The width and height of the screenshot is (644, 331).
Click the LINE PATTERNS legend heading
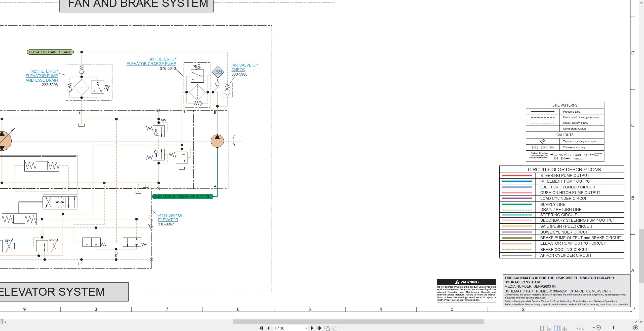pyautogui.click(x=565, y=105)
